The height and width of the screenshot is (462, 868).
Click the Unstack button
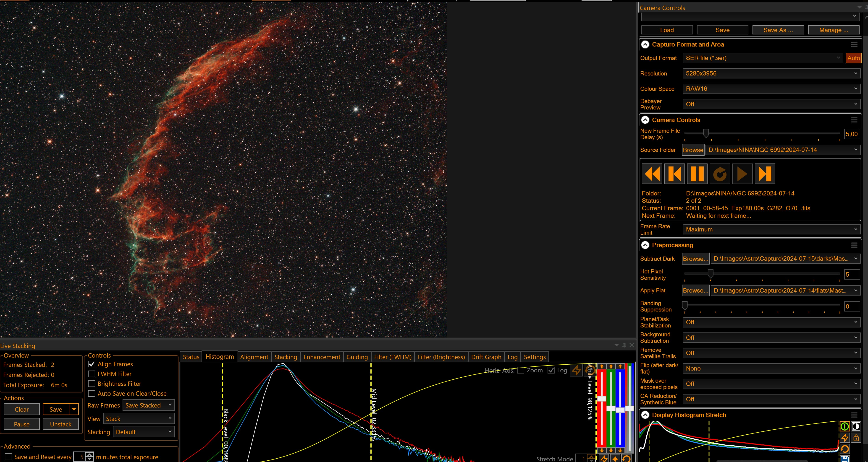coord(61,424)
